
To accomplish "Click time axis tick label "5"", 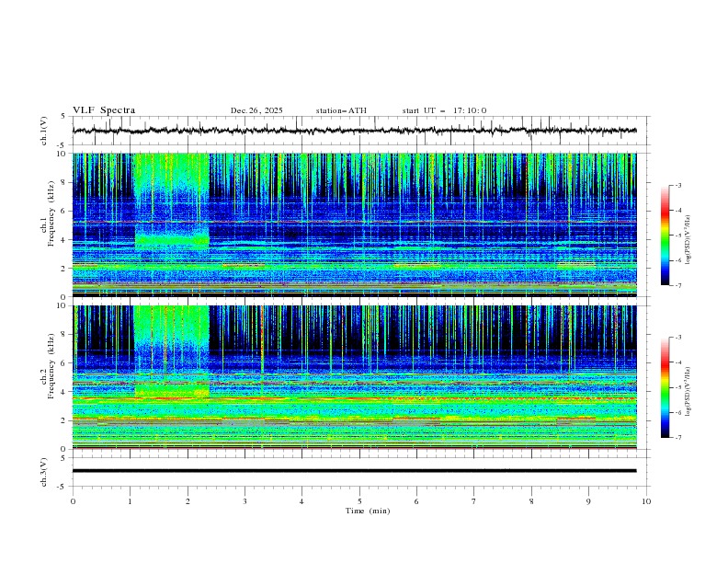I will click(359, 501).
